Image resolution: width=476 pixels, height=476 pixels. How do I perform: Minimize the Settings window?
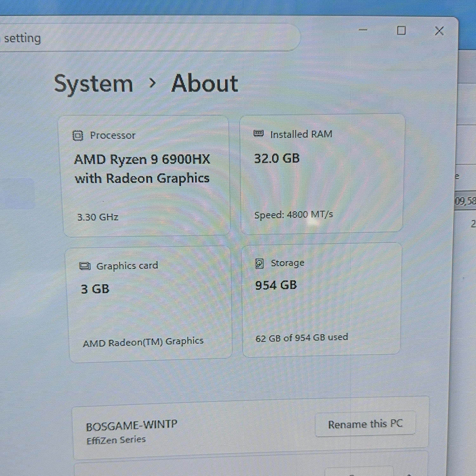coord(363,30)
